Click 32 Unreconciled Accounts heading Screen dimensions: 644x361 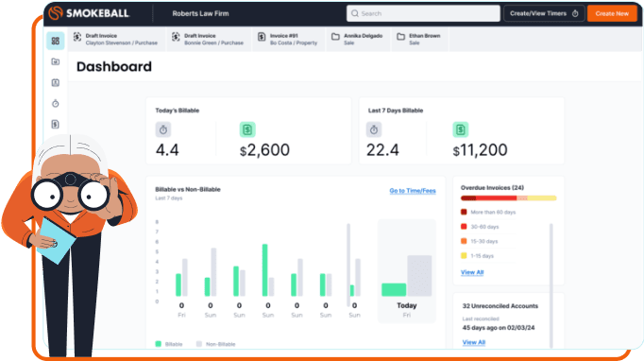500,306
